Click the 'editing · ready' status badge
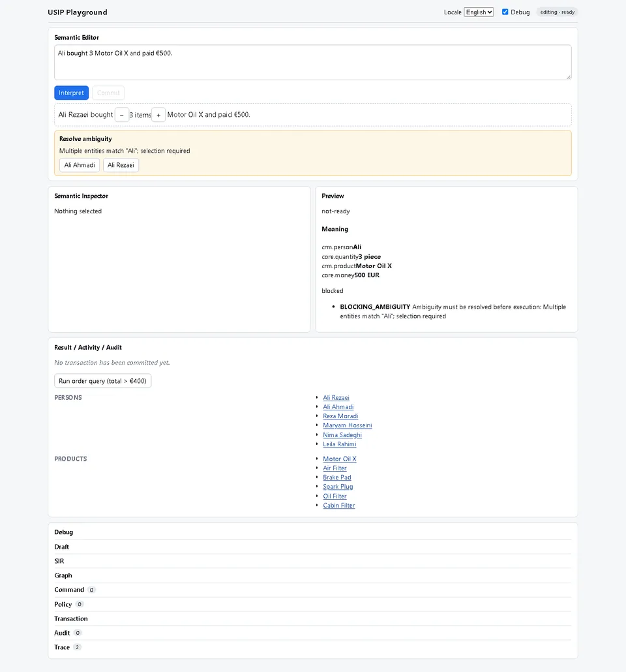 (x=557, y=12)
